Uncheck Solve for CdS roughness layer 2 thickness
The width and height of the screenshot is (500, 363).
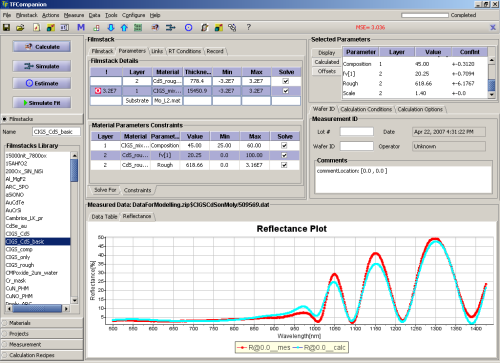pos(286,81)
